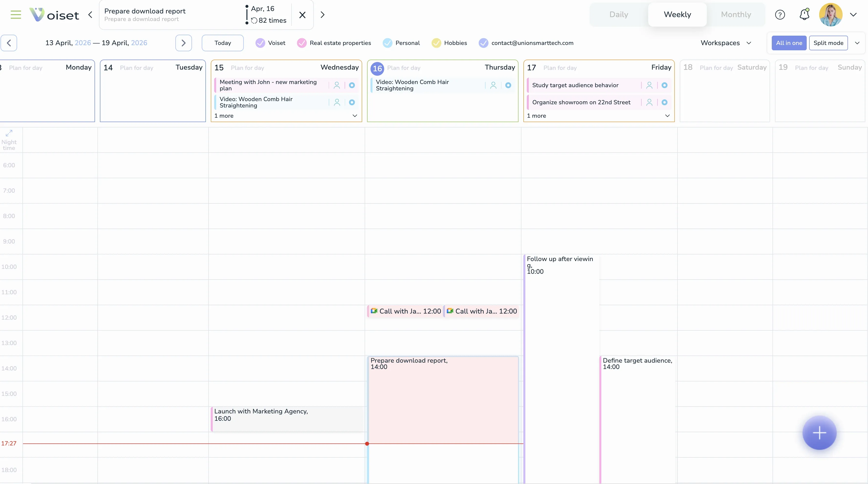Toggle the Personal category filter
The image size is (868, 484).
387,43
